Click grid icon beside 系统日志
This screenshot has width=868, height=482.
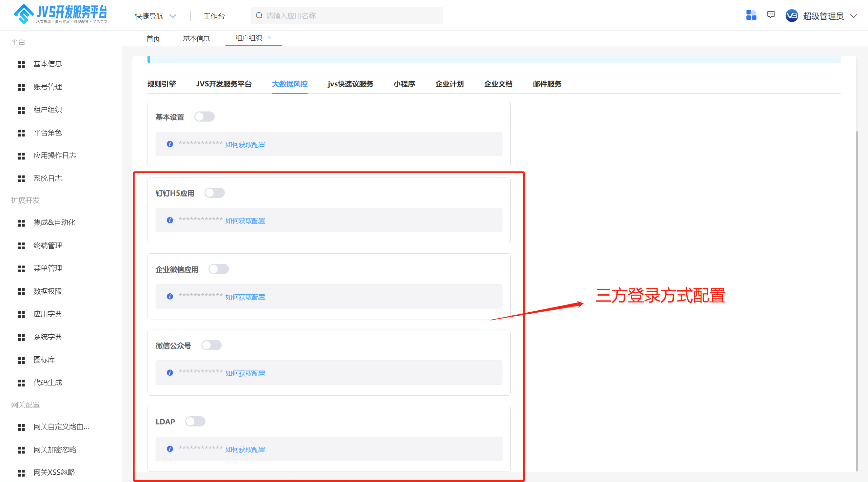tap(21, 179)
